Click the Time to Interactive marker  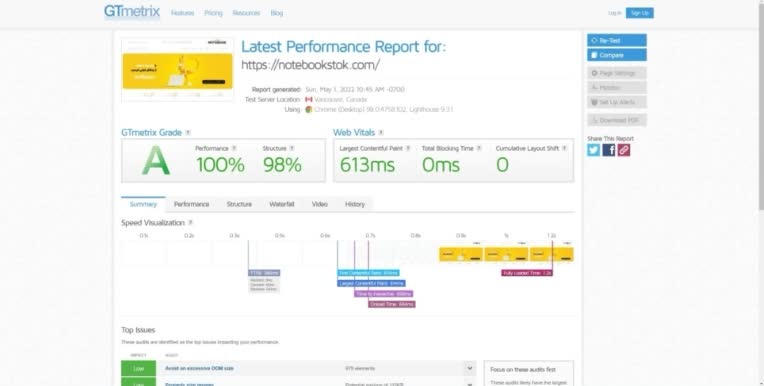pyautogui.click(x=383, y=294)
